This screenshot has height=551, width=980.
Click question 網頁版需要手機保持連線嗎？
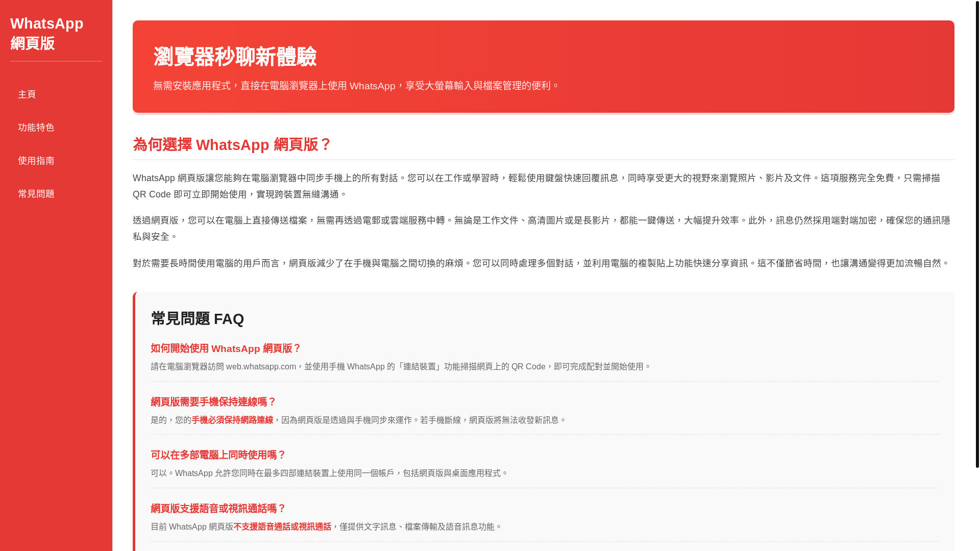[213, 402]
